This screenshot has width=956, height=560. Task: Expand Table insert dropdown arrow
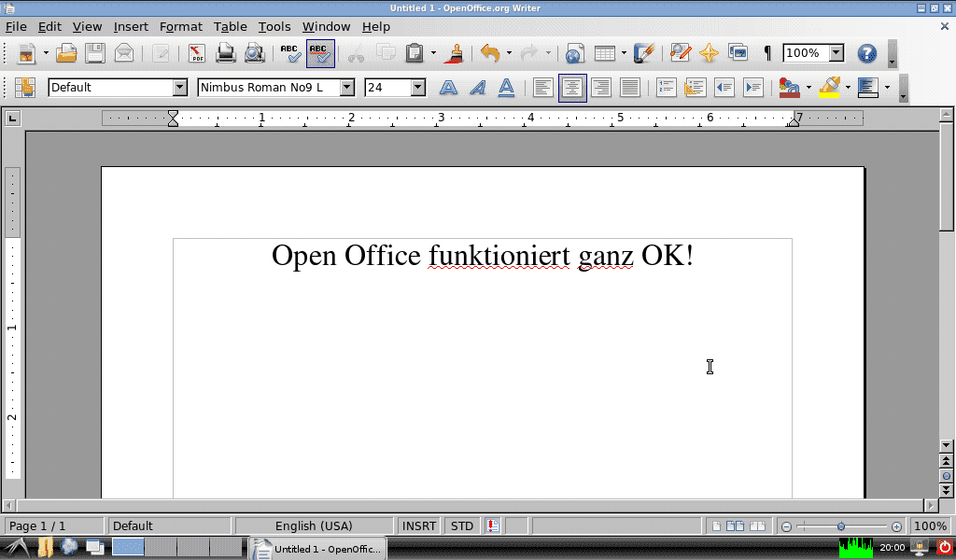click(624, 53)
